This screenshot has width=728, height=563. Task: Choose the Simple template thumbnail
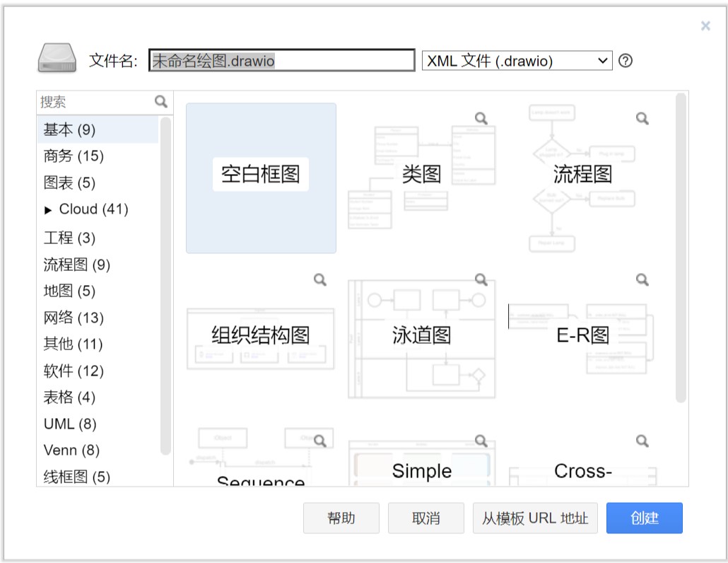tap(421, 456)
